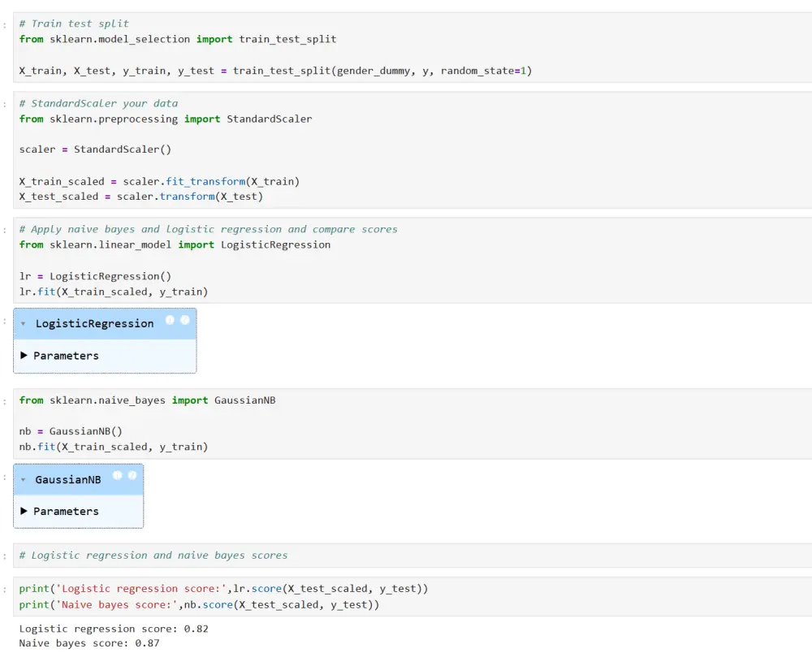Click the prompt beside the print scores cell
Image resolution: width=812 pixels, height=666 pixels.
[6, 589]
